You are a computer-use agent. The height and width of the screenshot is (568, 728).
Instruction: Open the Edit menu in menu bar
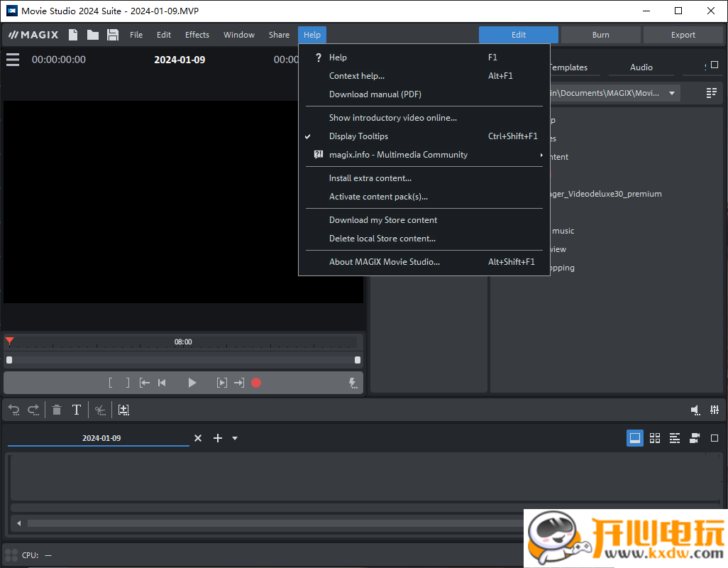tap(163, 35)
